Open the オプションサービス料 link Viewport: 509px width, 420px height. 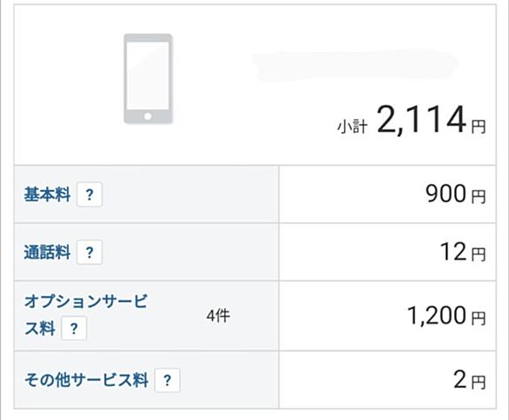click(x=86, y=315)
